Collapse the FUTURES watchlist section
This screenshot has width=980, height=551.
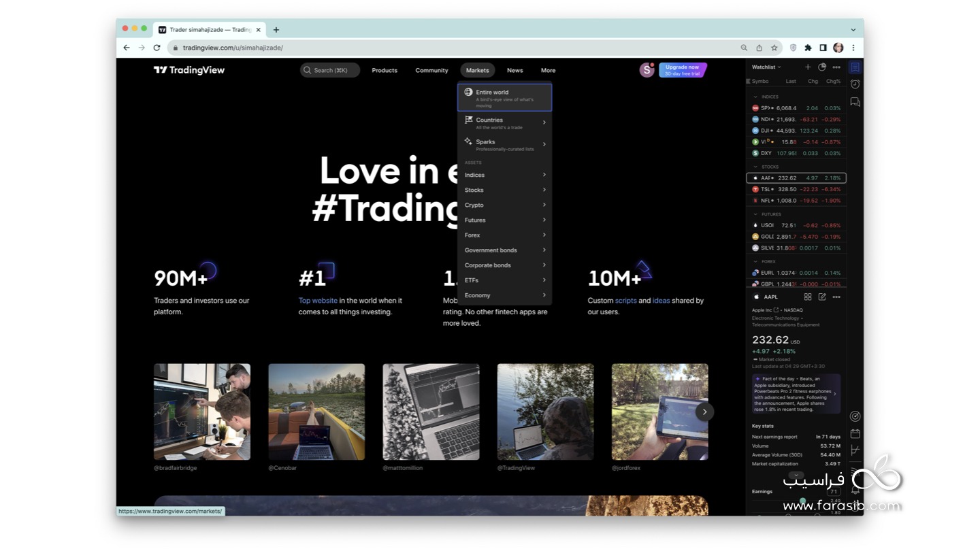[755, 214]
